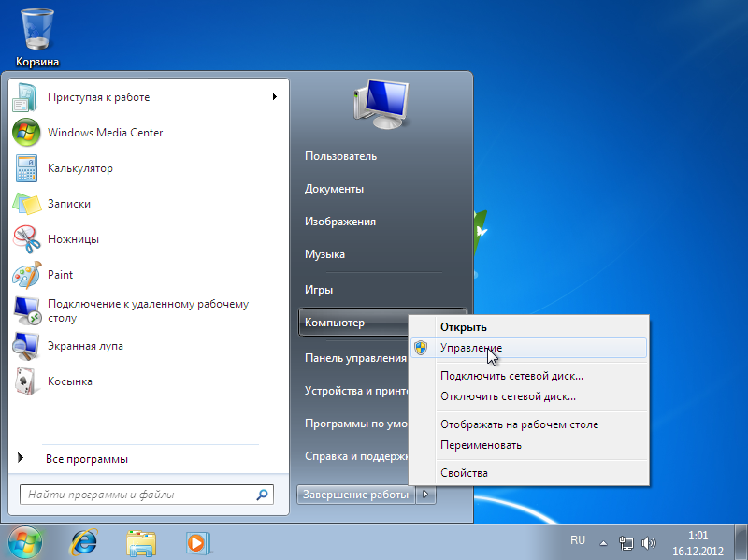Click the network tray icon
Image resolution: width=748 pixels, height=560 pixels.
[626, 543]
